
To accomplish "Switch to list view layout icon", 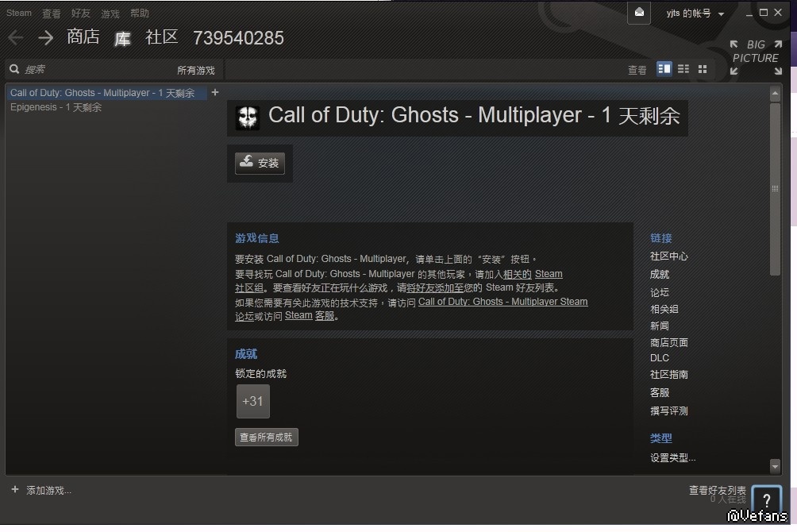I will coord(683,68).
